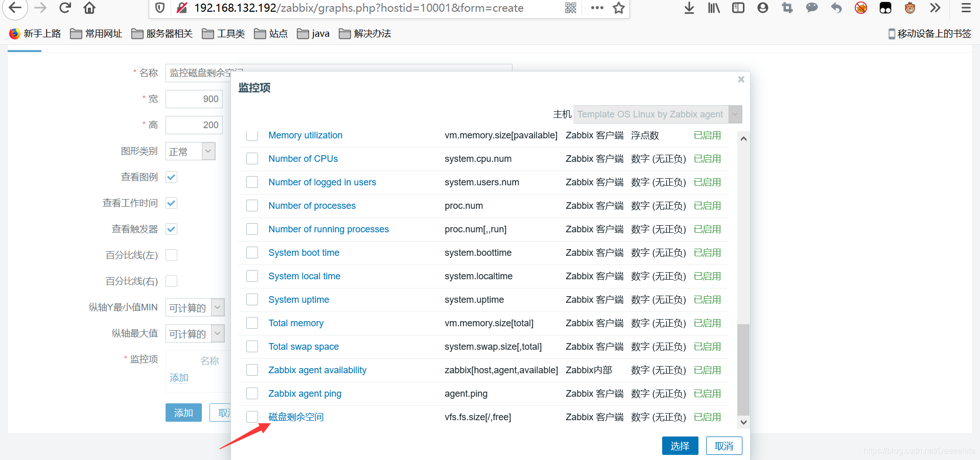The width and height of the screenshot is (980, 460).
Task: Click the screenshot crop tool icon
Action: point(787,8)
